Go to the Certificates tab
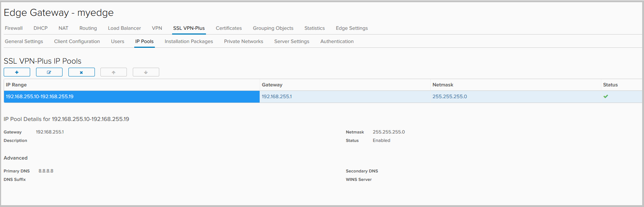The width and height of the screenshot is (644, 207). [229, 28]
